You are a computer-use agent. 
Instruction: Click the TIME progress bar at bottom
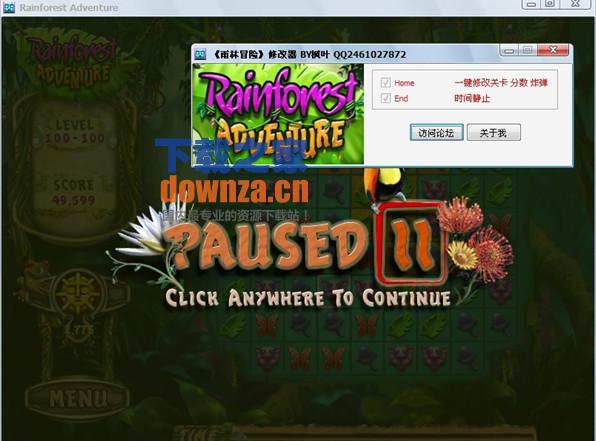tap(384, 434)
